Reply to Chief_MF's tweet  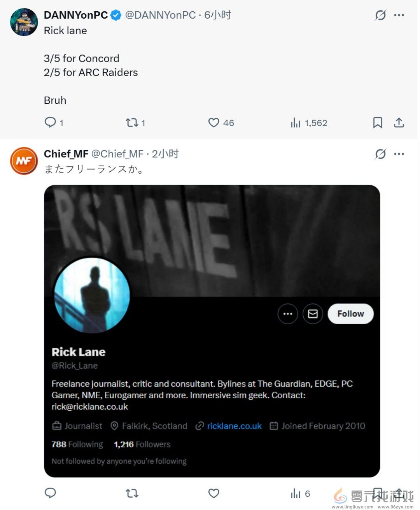[51, 493]
